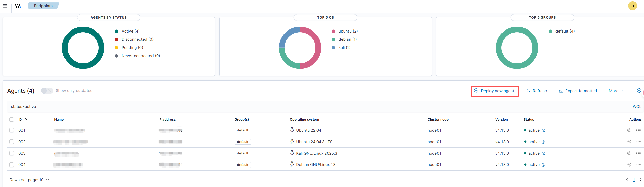644x187 pixels.
Task: Click the Active legend color dot
Action: [116, 31]
